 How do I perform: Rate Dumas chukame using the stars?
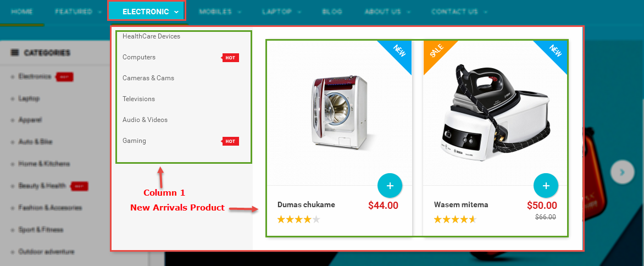pyautogui.click(x=298, y=220)
